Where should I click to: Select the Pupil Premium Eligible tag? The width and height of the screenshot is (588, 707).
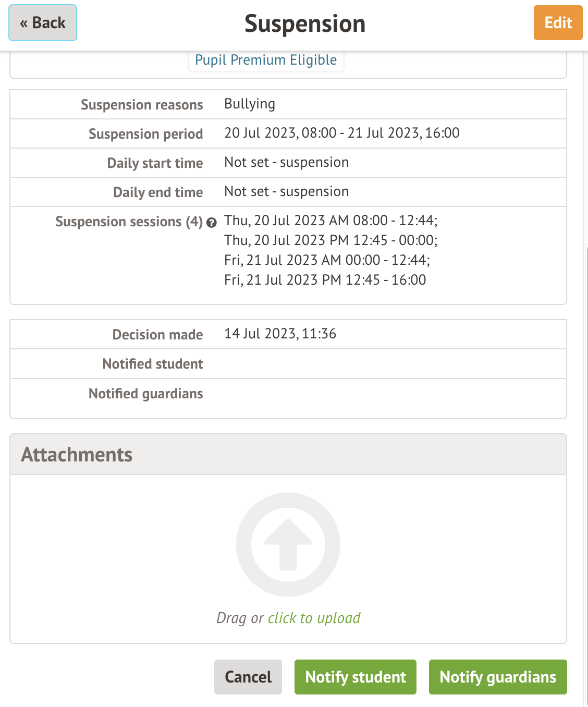[x=266, y=60]
